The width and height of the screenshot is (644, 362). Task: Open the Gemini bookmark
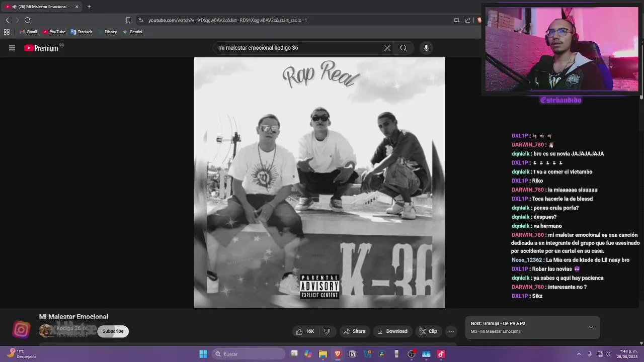tap(132, 32)
